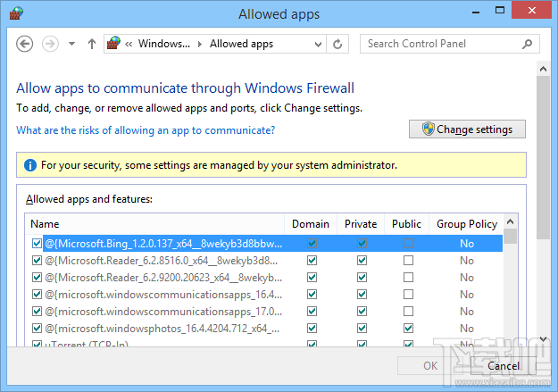Click the Allowed apps breadcrumb segment
This screenshot has width=558, height=392.
[x=241, y=44]
